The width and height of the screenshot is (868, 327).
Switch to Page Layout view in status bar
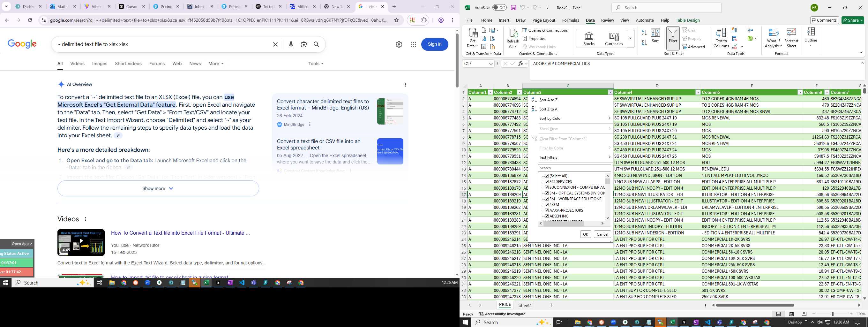(791, 314)
